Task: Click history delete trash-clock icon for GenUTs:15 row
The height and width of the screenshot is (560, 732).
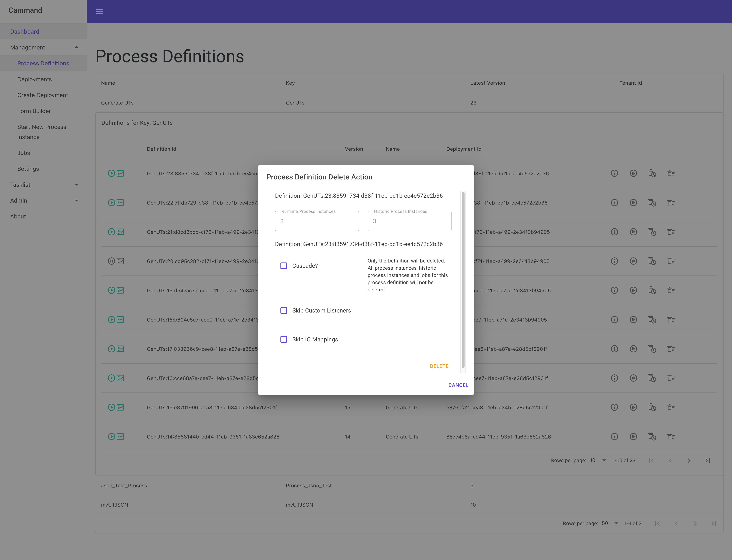Action: point(652,407)
